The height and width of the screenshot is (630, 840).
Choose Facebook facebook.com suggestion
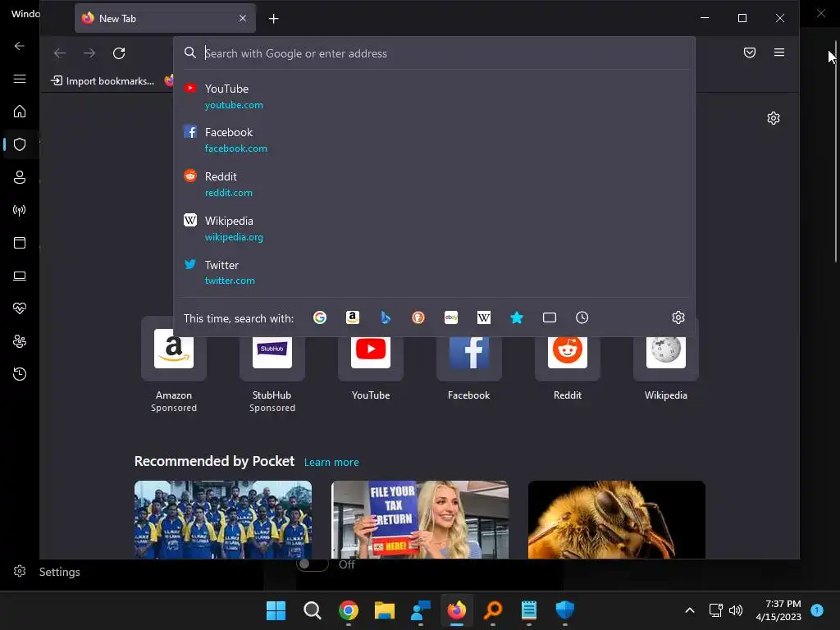tap(435, 139)
